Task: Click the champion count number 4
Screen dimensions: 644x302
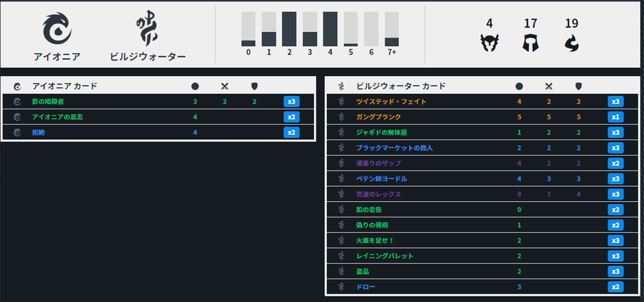Action: point(489,23)
